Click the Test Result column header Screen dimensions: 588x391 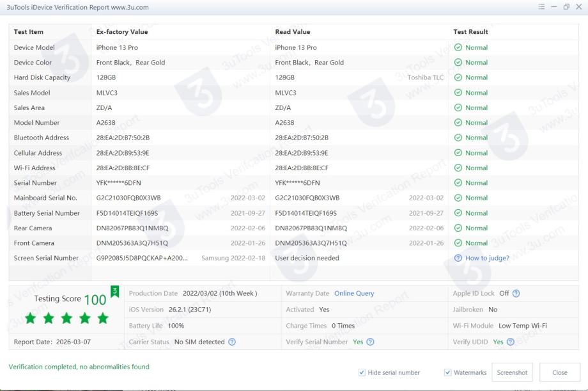tap(470, 32)
